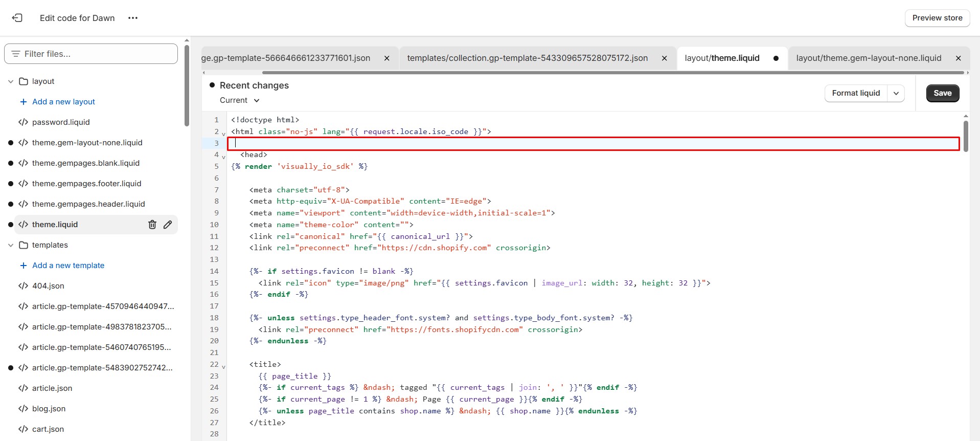The height and width of the screenshot is (441, 980).
Task: Click the Preview store button
Action: tap(937, 18)
